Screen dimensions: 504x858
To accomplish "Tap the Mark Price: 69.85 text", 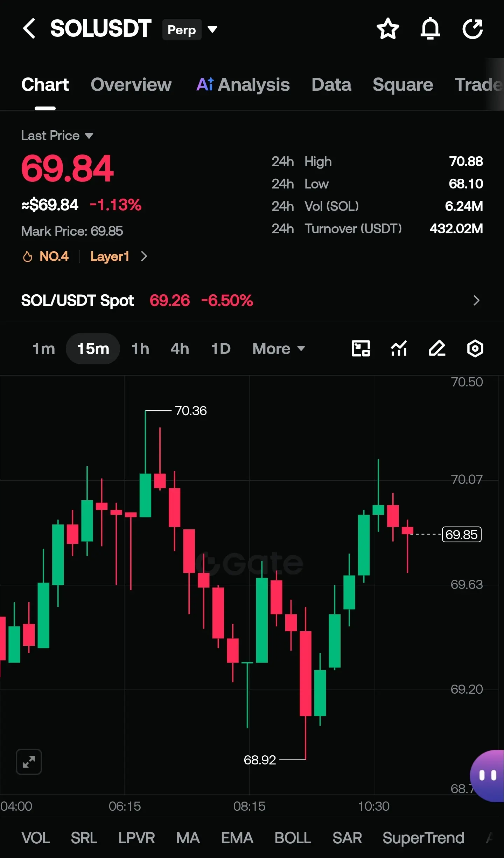I will (72, 231).
